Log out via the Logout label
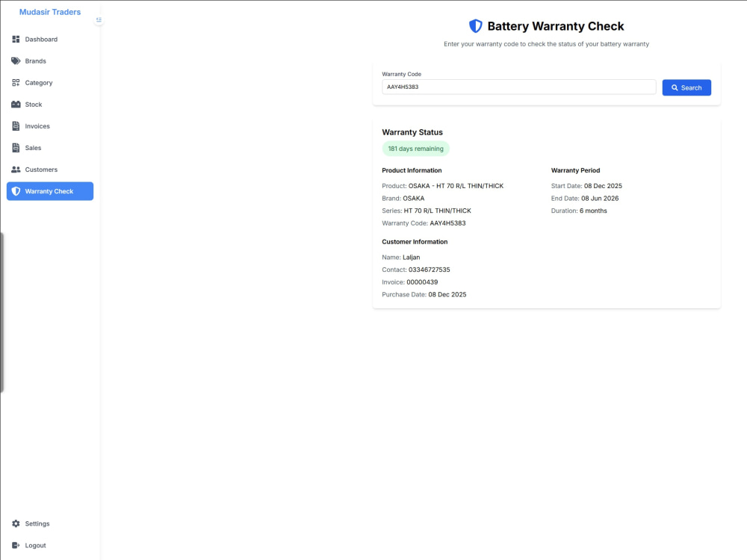 (35, 545)
